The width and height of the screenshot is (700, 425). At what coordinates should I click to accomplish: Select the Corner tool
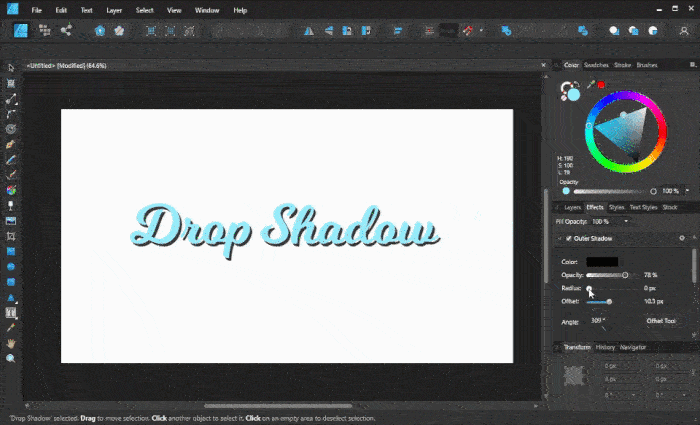[x=11, y=114]
